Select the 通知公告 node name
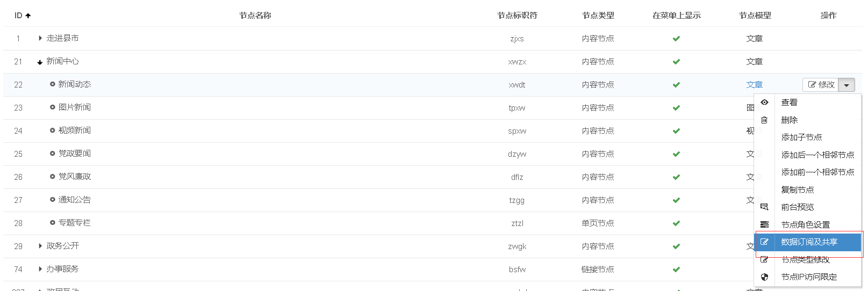This screenshot has height=291, width=868. point(74,200)
